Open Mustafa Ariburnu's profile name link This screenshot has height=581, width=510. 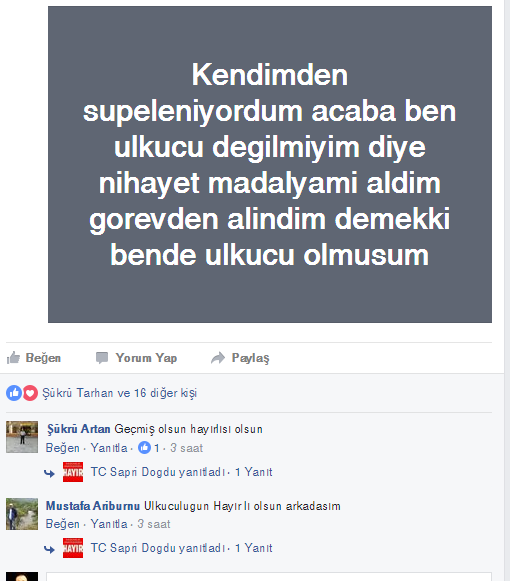[93, 506]
